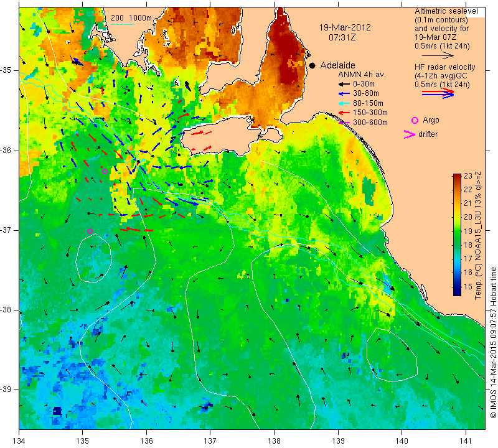
Task: Click the '30-80m' depth range label
Action: [x=366, y=94]
